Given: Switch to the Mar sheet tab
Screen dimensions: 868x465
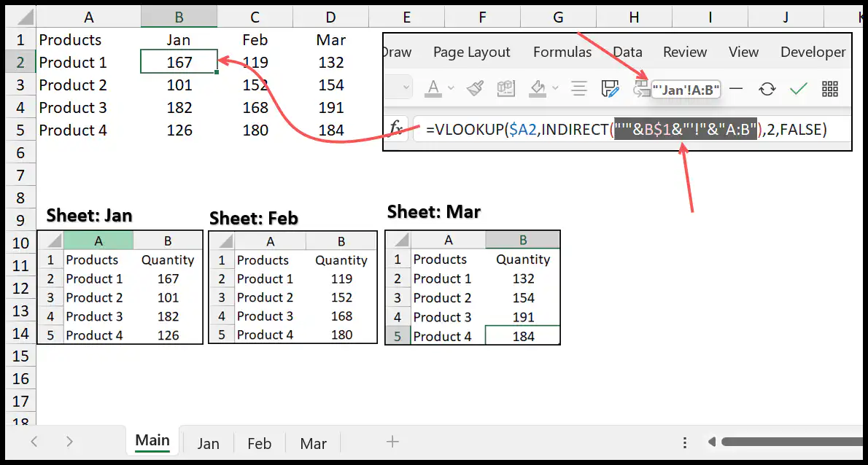Looking at the screenshot, I should pos(314,443).
